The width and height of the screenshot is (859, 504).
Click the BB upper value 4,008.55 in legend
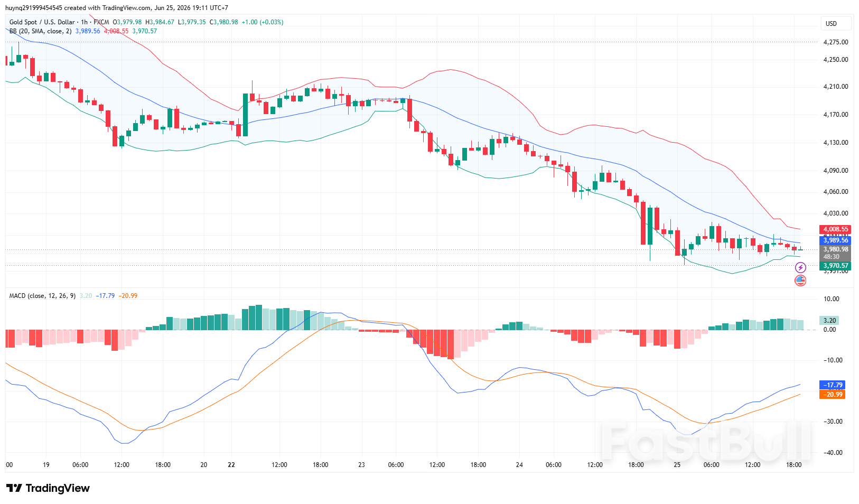(116, 31)
